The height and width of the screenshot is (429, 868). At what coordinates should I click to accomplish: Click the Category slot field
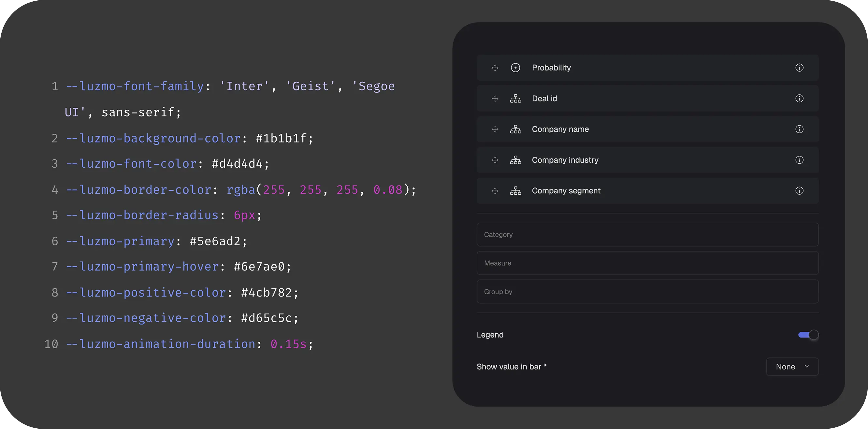(x=647, y=235)
